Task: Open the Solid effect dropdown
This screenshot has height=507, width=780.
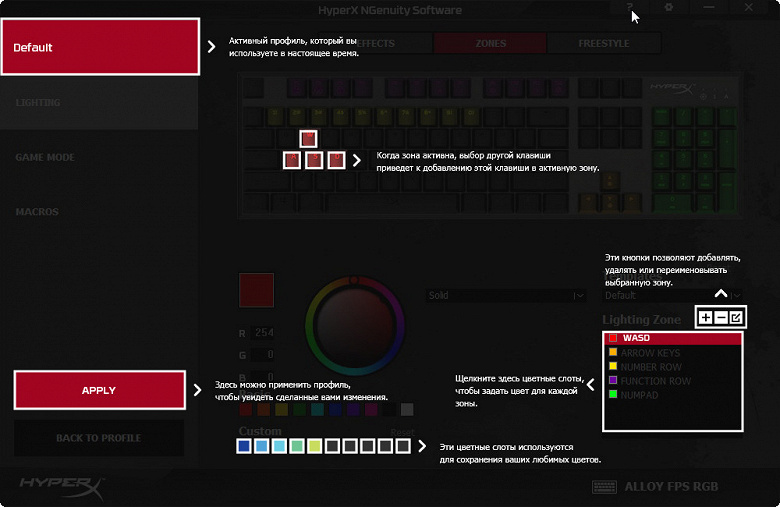Action: click(x=505, y=296)
